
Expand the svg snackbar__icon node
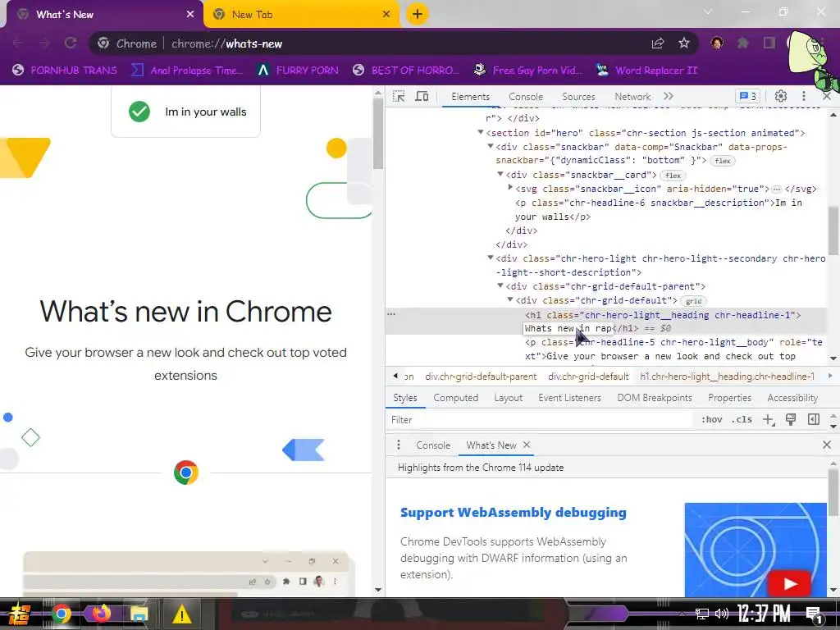pos(510,188)
